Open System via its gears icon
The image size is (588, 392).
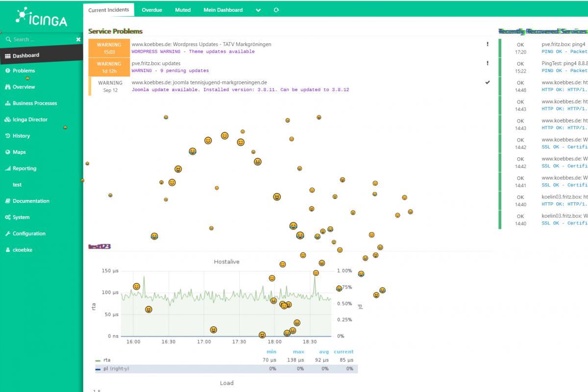click(x=8, y=217)
